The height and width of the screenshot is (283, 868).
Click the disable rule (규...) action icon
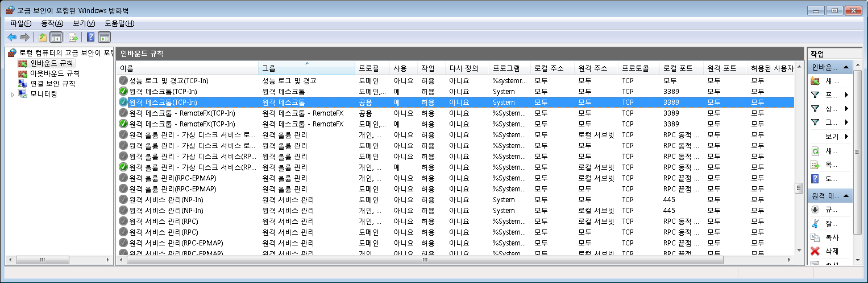tap(815, 210)
